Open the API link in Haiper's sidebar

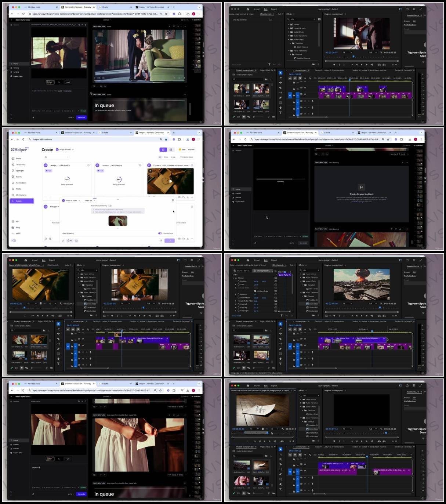pos(17,221)
